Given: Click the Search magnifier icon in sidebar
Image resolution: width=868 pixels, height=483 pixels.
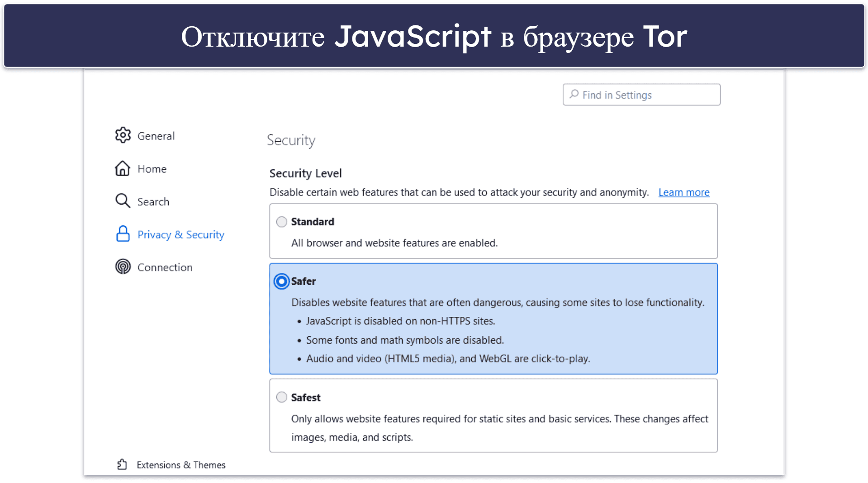Looking at the screenshot, I should (123, 201).
